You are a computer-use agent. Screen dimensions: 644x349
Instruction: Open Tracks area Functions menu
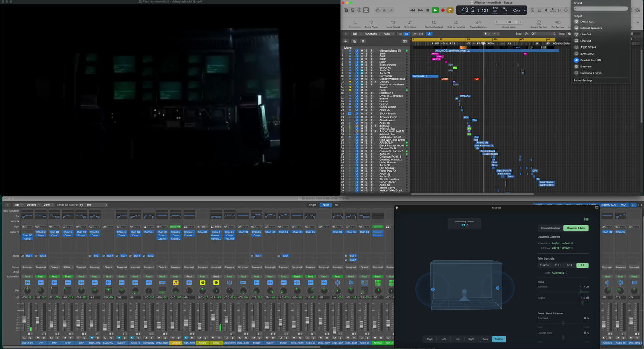click(x=372, y=34)
